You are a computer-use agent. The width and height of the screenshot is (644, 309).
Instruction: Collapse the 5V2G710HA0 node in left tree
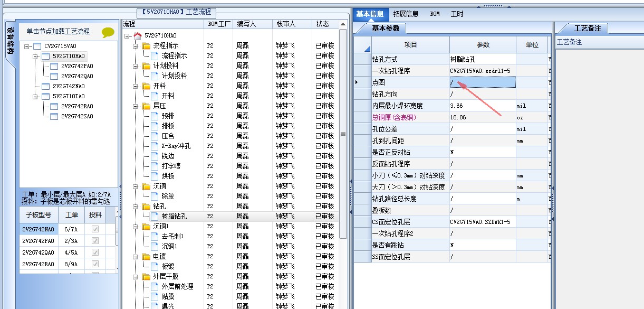pos(35,56)
